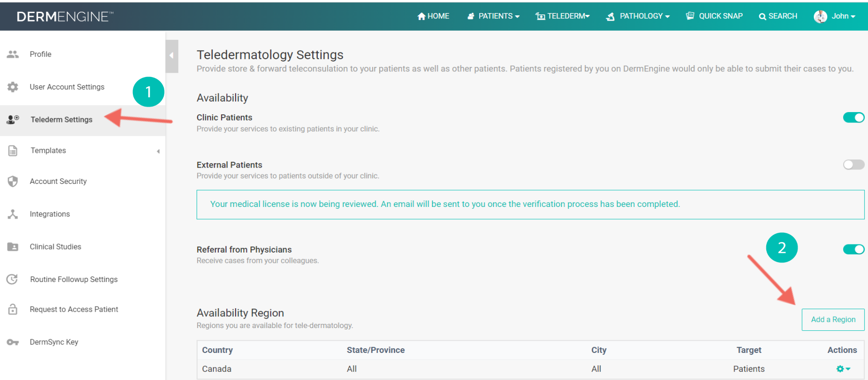Click John's avatar picture
Screen dimensions: 868x380
click(x=821, y=16)
